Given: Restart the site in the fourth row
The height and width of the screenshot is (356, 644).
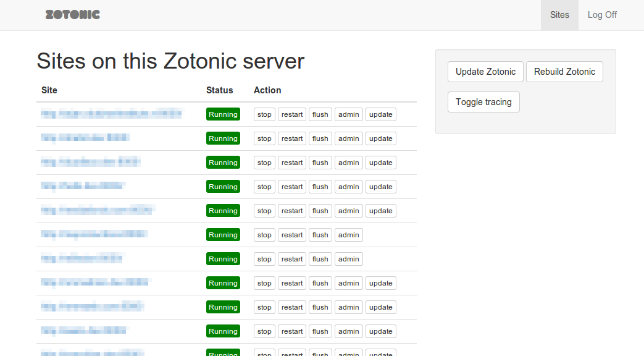Looking at the screenshot, I should click(x=292, y=187).
